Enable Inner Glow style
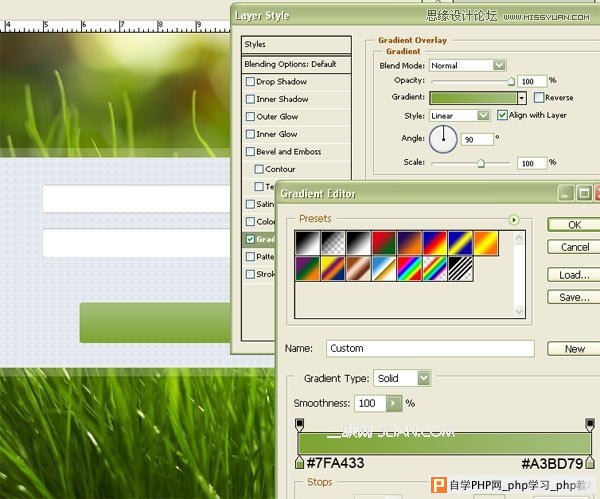 250,134
